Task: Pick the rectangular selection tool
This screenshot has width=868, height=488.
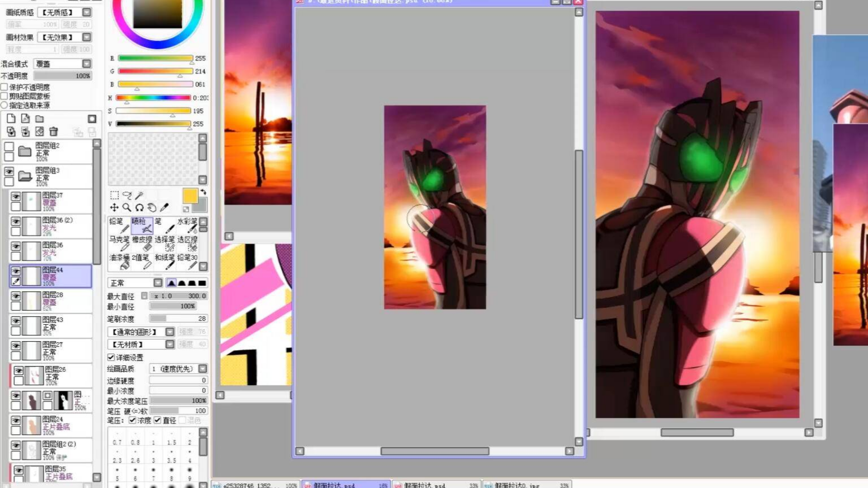Action: pos(114,195)
